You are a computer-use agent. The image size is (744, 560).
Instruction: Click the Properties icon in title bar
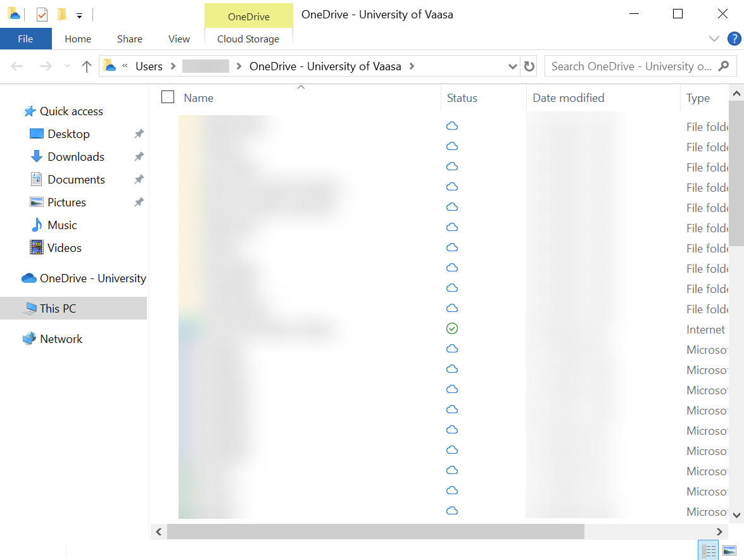pyautogui.click(x=42, y=14)
